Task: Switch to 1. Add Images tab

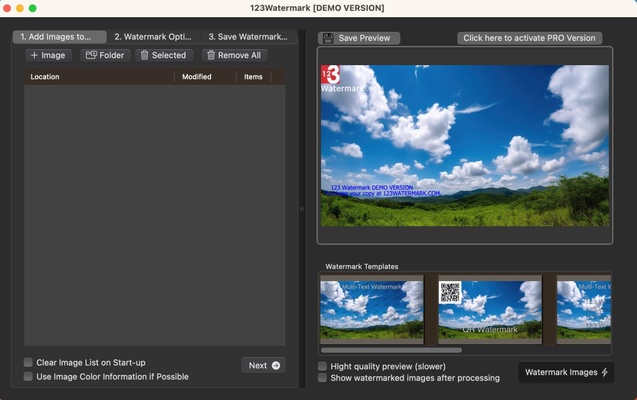Action: click(60, 37)
